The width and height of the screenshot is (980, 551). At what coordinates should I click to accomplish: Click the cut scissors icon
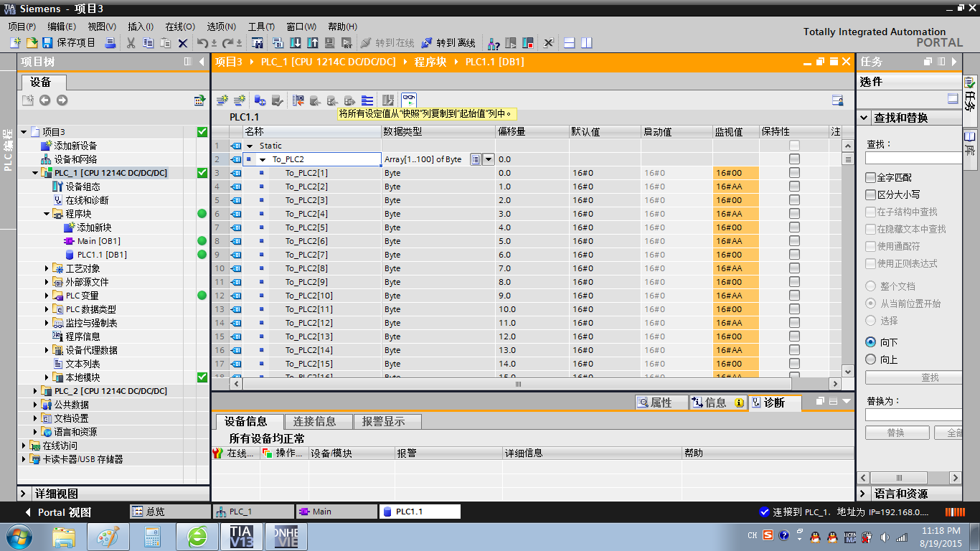[131, 43]
